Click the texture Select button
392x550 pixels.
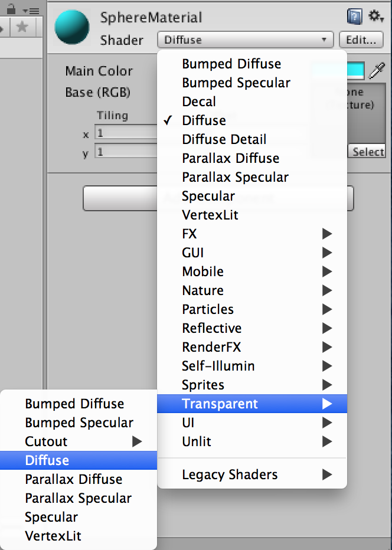(367, 152)
